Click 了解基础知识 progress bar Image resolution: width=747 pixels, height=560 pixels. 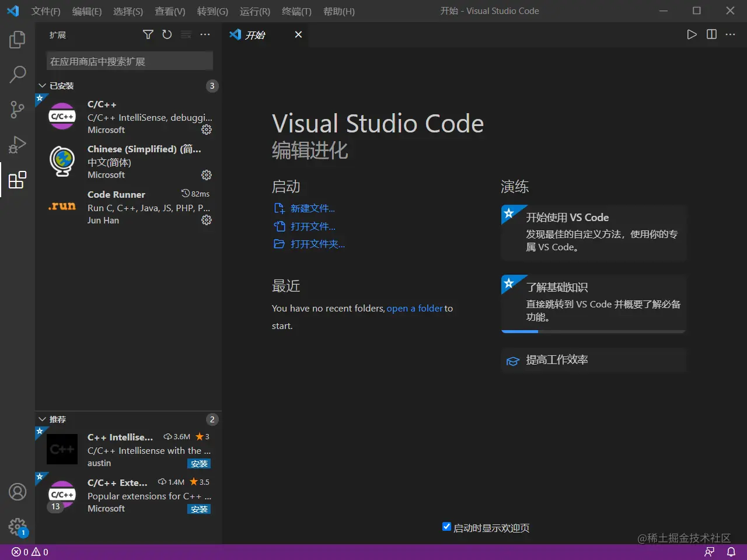tap(594, 331)
